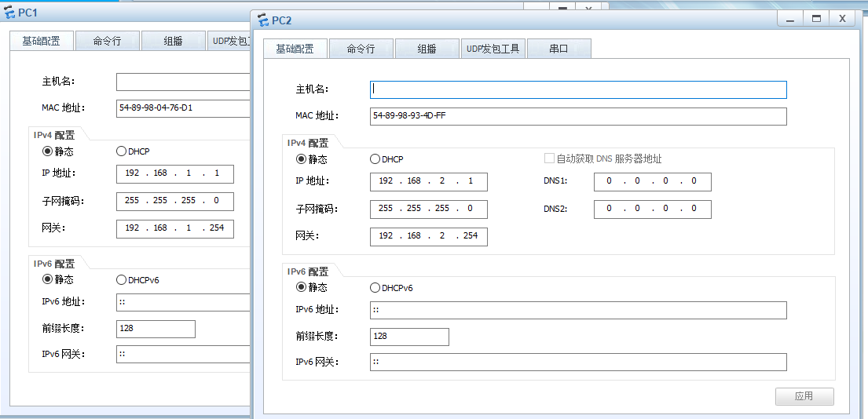This screenshot has height=419, width=868.
Task: Click the PC2 window title icon
Action: click(263, 20)
